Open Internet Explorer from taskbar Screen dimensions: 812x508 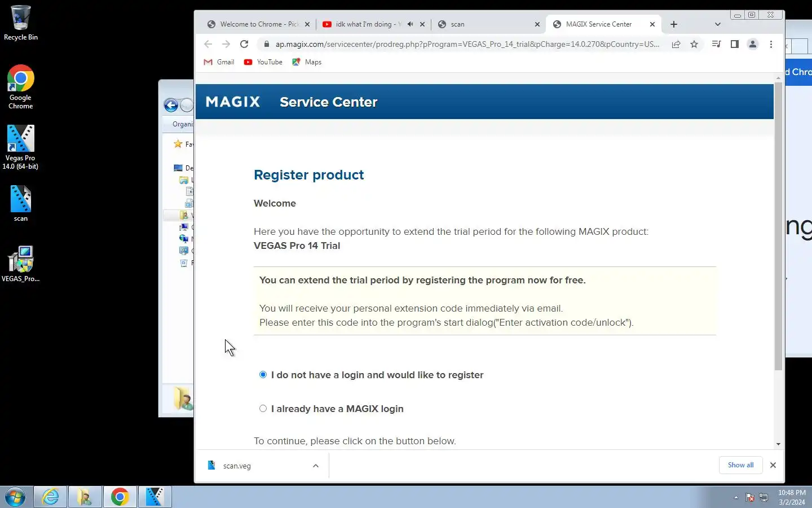[x=50, y=497]
